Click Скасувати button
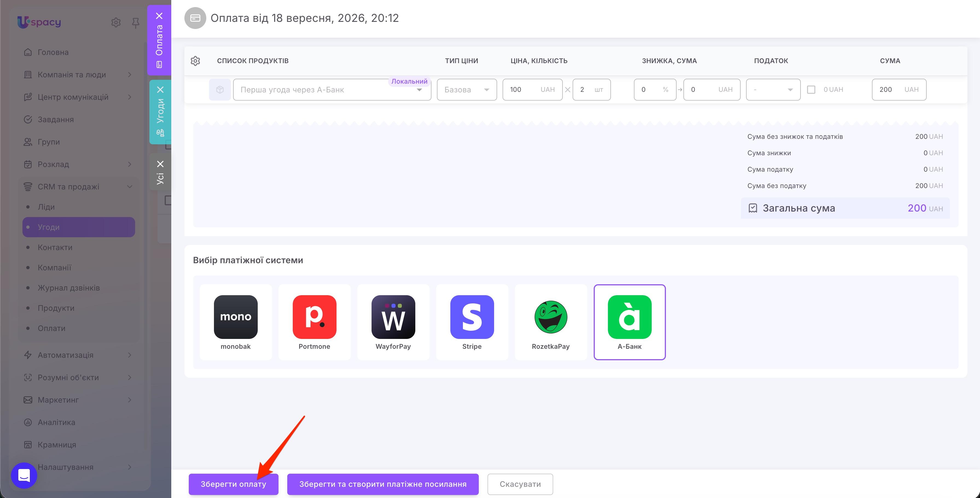 click(x=520, y=484)
